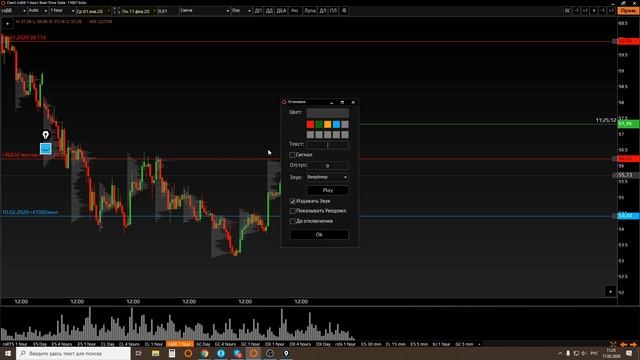
Task: Click the plus icon at chart bottom-right
Action: pyautogui.click(x=610, y=291)
